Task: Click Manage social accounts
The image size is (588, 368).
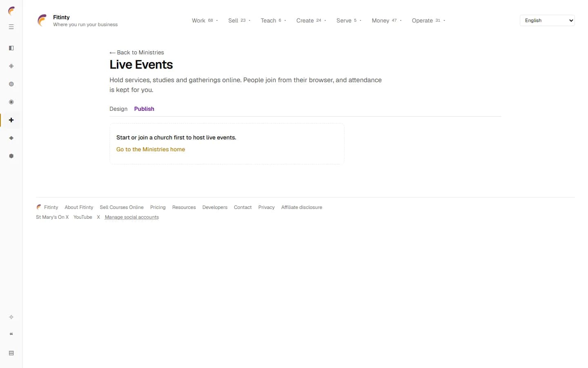Action: click(132, 217)
